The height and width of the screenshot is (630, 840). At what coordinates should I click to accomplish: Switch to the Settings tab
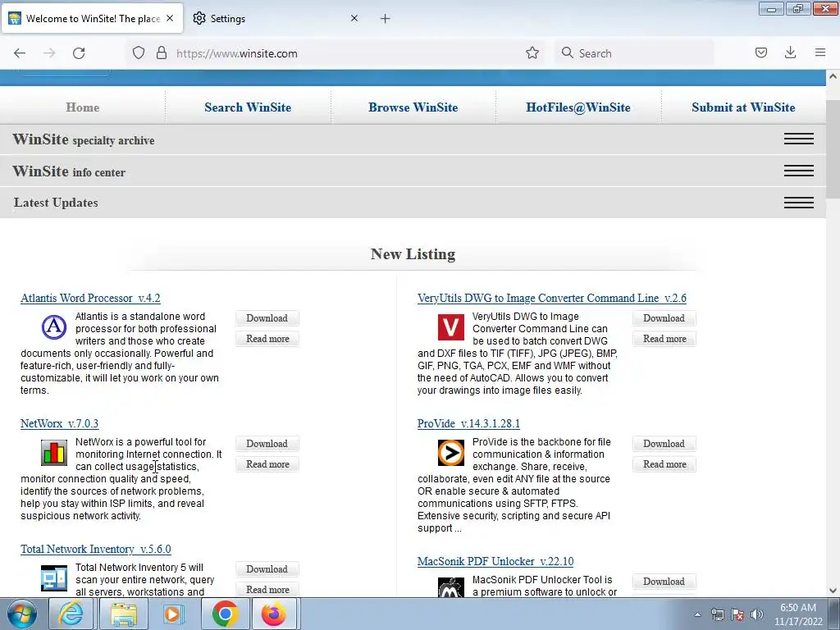275,18
